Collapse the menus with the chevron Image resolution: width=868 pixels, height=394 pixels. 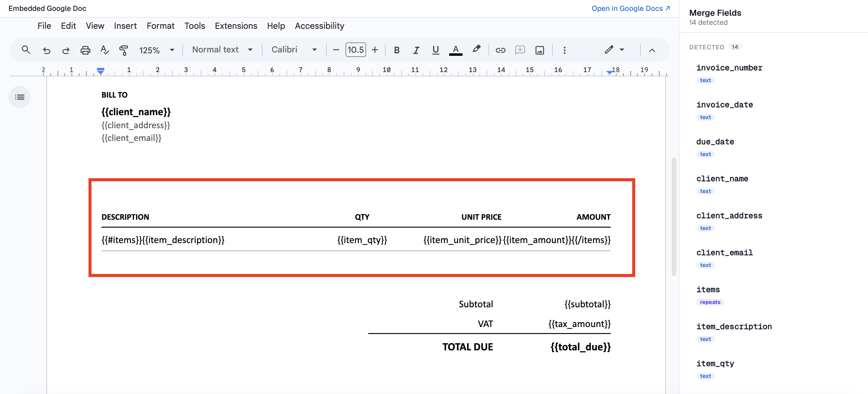tap(652, 50)
